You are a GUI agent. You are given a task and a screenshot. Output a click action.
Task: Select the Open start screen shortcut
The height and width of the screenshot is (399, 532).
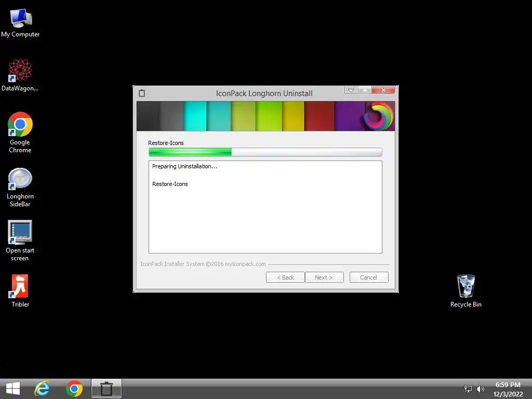pyautogui.click(x=20, y=241)
